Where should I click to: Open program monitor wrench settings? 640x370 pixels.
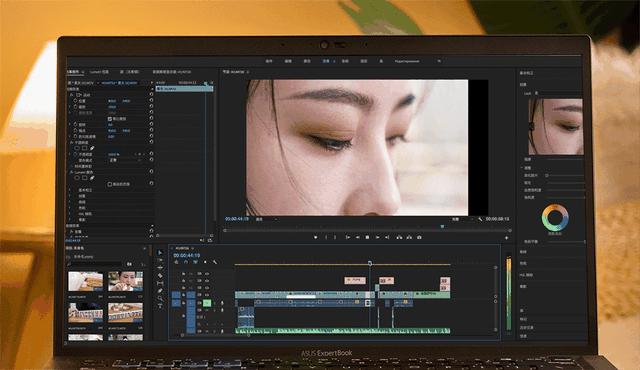(x=480, y=219)
